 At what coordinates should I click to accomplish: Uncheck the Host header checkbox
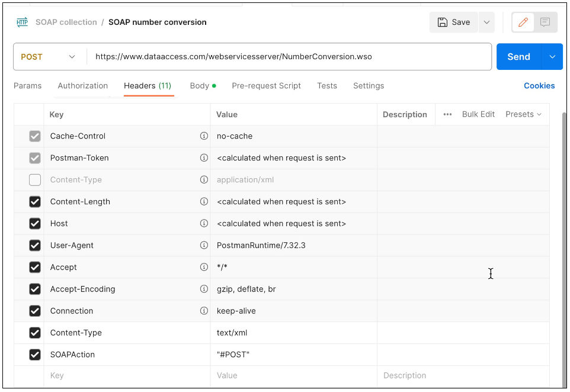coord(35,223)
